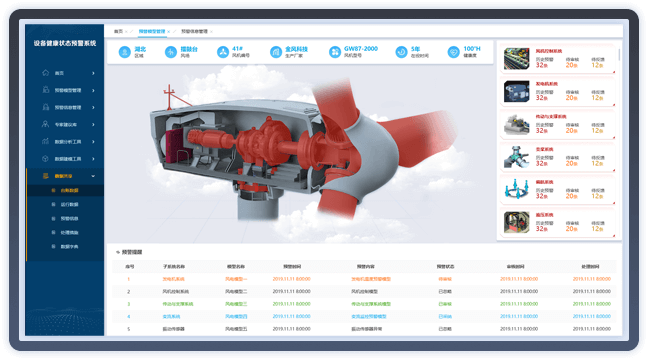This screenshot has height=360, width=648.
Task: Click the 湖北 region round icon
Action: coord(124,52)
